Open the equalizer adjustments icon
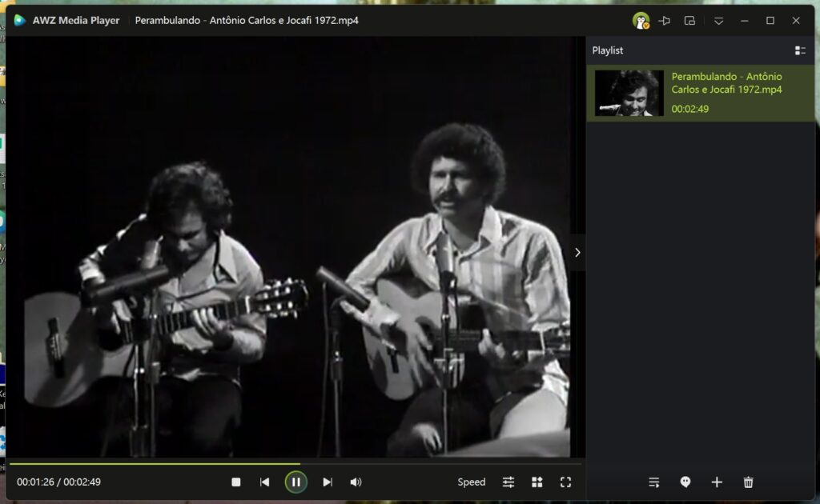Image resolution: width=820 pixels, height=504 pixels. point(508,482)
